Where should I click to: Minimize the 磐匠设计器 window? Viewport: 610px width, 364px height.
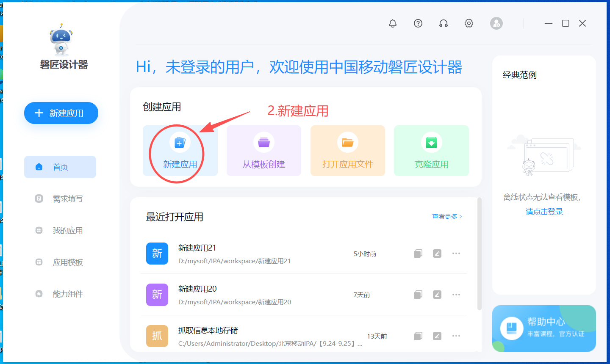[549, 23]
